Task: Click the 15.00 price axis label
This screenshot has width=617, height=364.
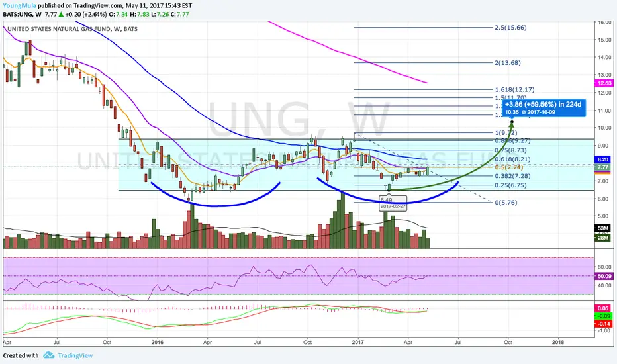Action: [604, 40]
